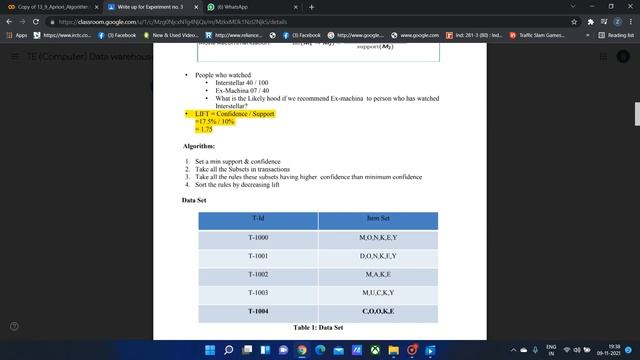This screenshot has height=360, width=640.
Task: Open Windows taskbar search
Action: click(229, 350)
